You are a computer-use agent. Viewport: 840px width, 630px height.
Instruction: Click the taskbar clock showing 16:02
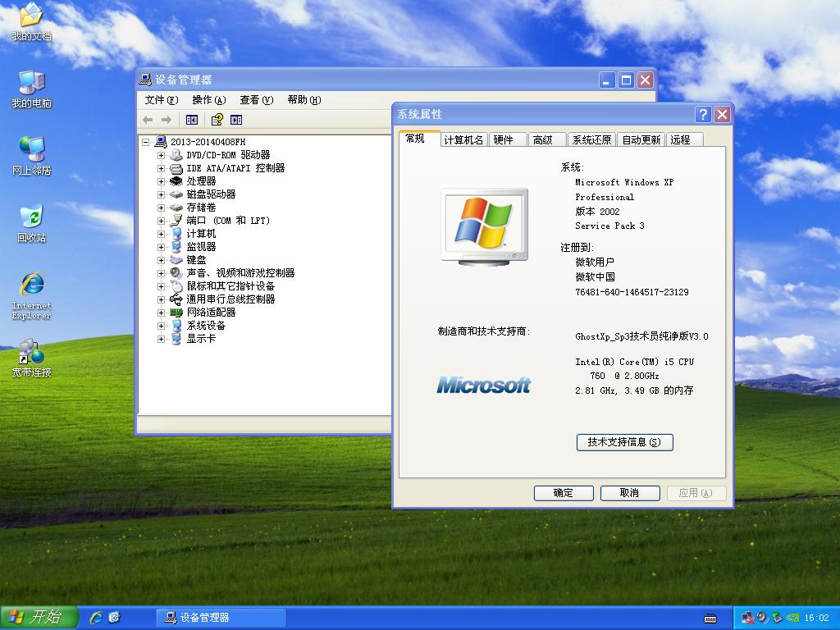(816, 619)
